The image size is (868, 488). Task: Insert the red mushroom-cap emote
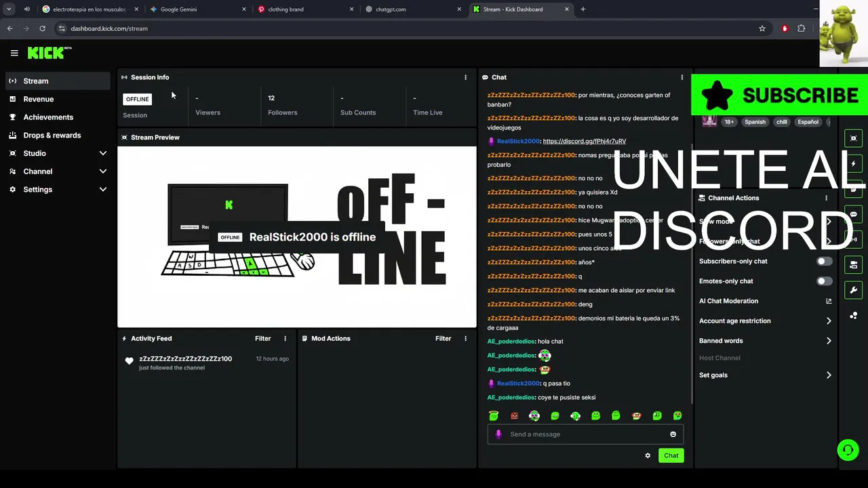pyautogui.click(x=636, y=415)
